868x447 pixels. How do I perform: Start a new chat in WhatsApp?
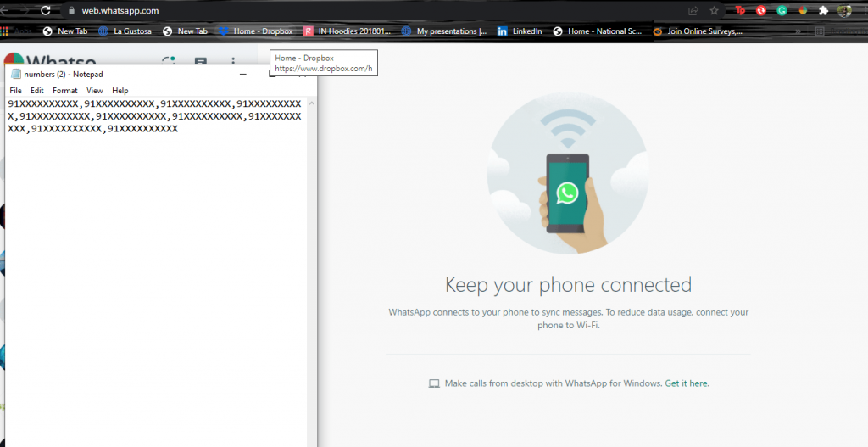coord(200,61)
